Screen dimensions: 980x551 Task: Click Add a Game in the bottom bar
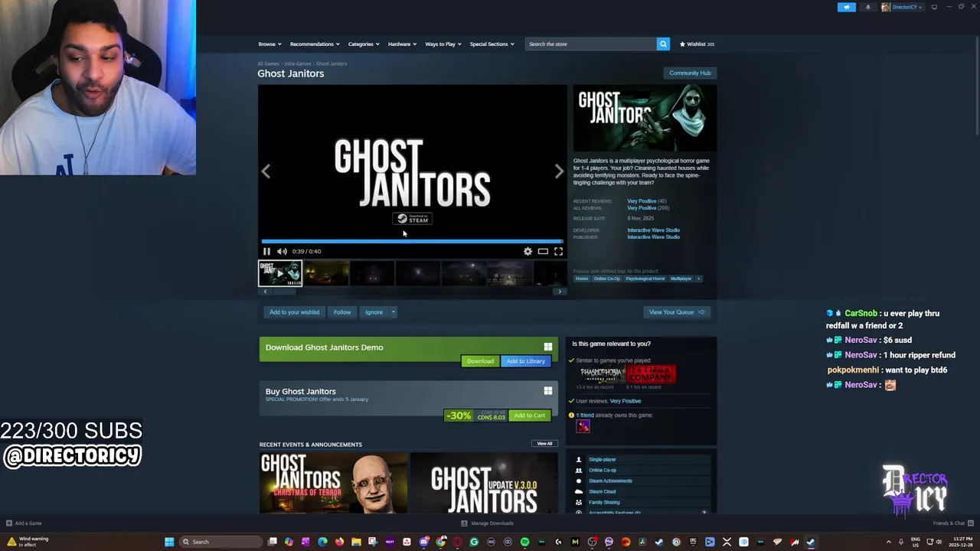24,523
